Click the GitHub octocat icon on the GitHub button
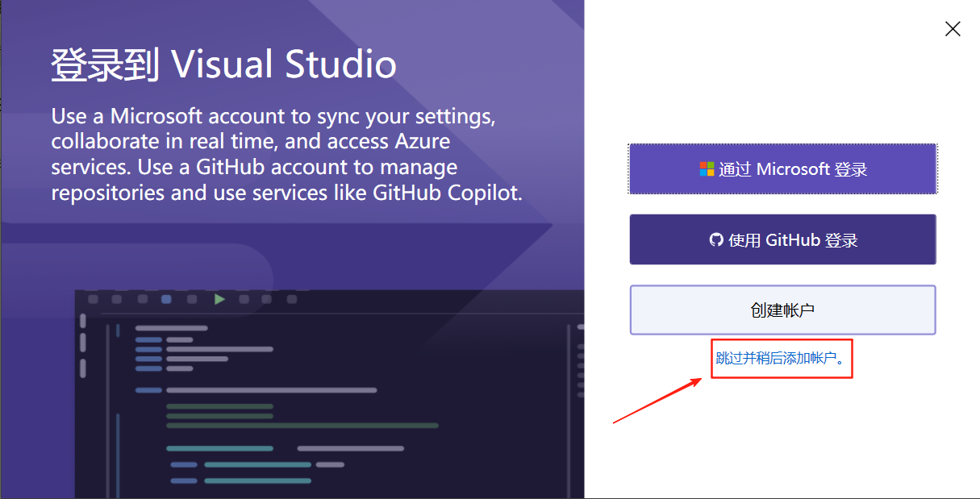Viewport: 980px width, 499px height. (x=716, y=239)
